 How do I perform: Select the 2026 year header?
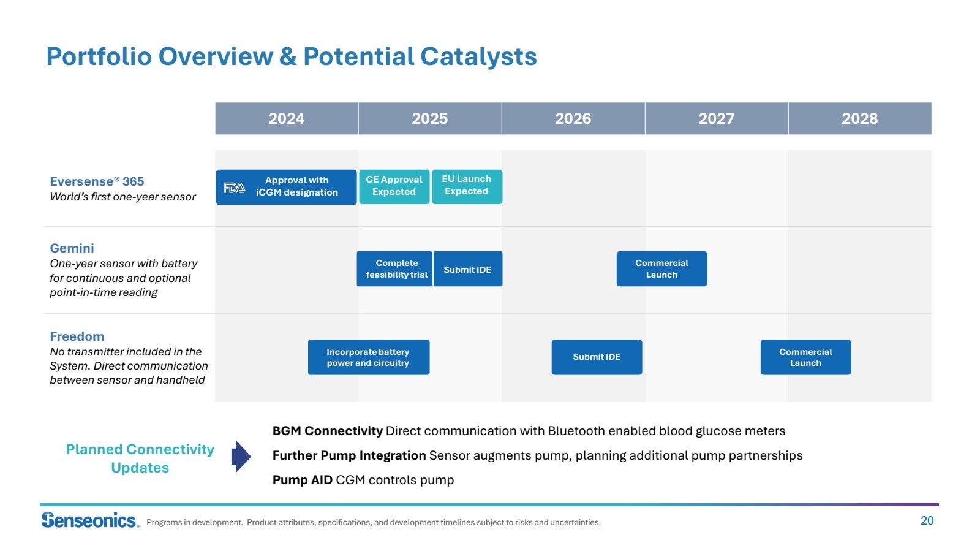pyautogui.click(x=573, y=118)
